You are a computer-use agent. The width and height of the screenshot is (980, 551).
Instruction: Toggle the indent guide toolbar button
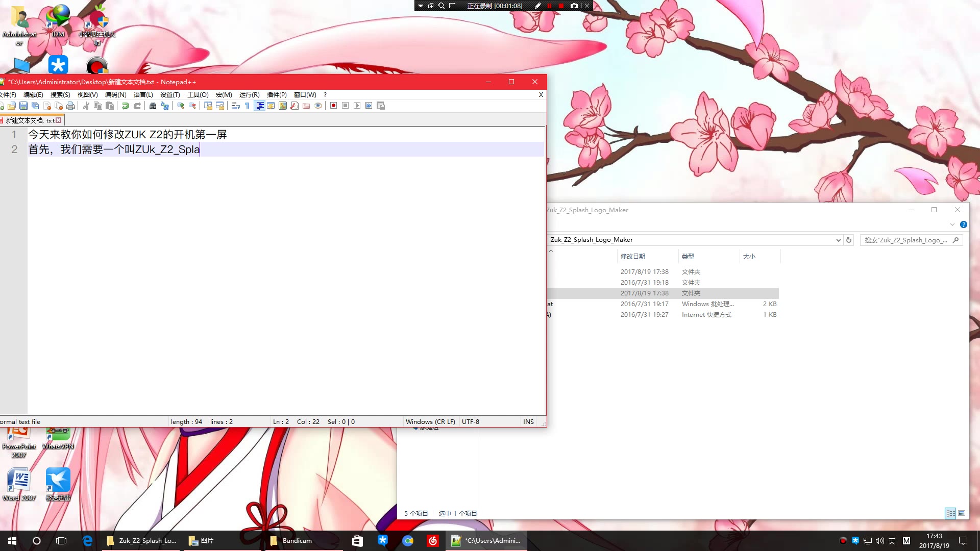coord(259,106)
